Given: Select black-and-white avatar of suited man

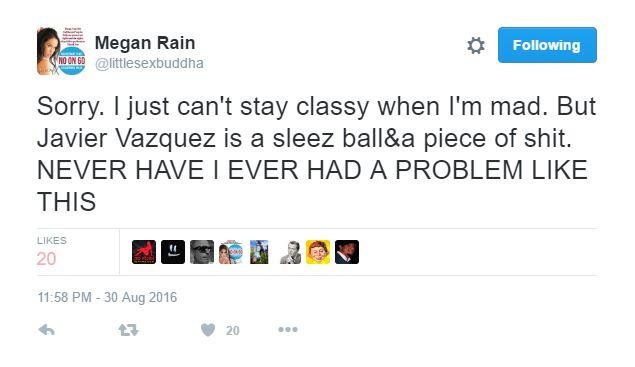Looking at the screenshot, I should click(290, 252).
